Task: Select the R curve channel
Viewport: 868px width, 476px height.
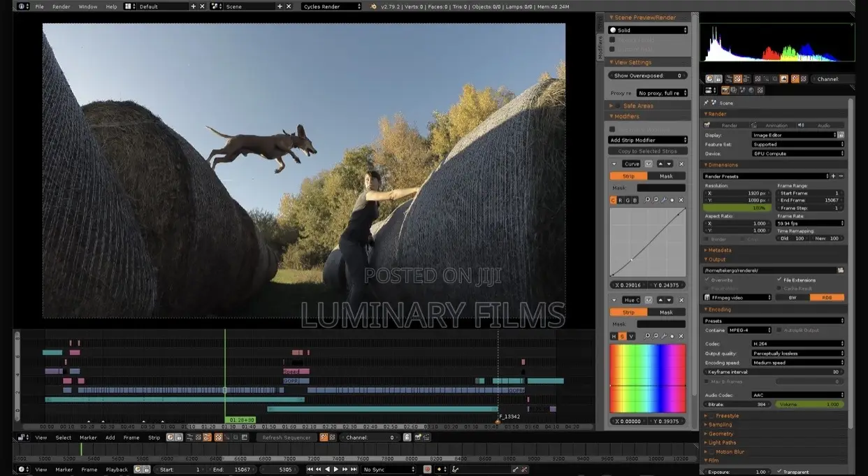Action: coord(621,200)
